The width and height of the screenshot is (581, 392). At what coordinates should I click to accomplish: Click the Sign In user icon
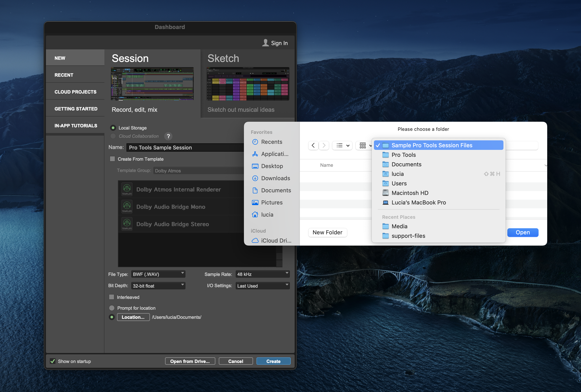click(265, 43)
